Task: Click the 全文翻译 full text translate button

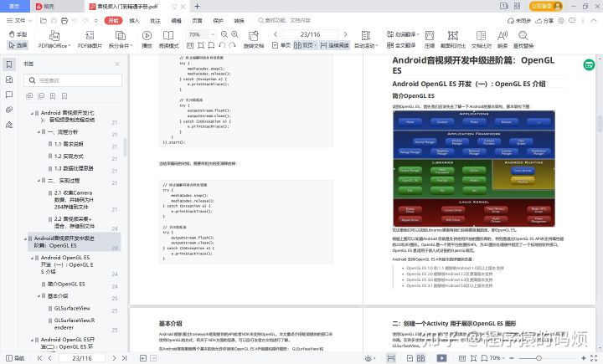Action: click(401, 45)
